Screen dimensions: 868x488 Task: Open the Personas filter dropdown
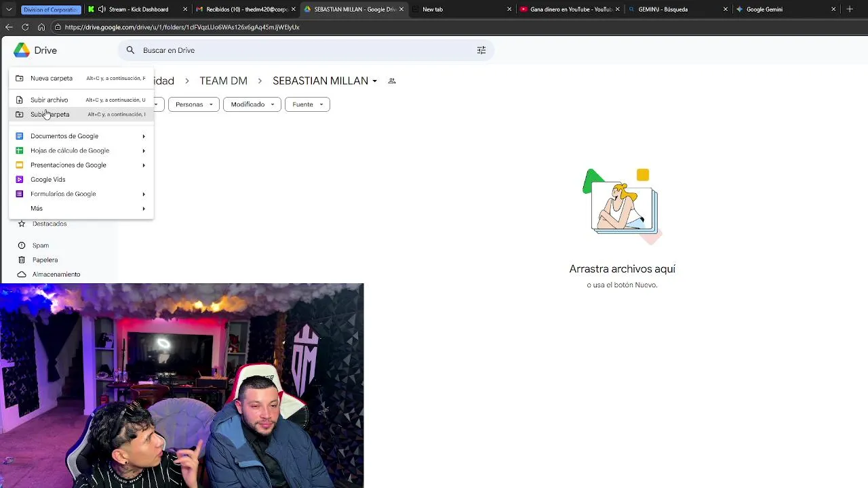[x=194, y=104]
